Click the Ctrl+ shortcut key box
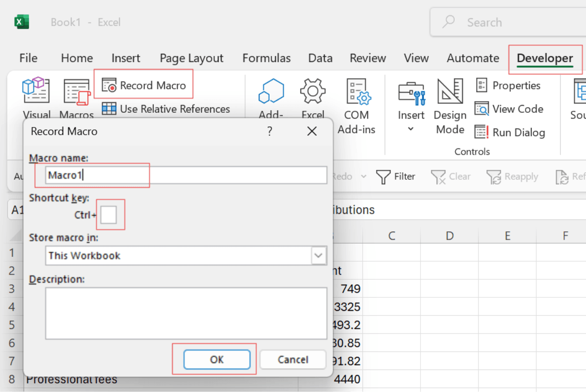The height and width of the screenshot is (392, 586). point(108,215)
